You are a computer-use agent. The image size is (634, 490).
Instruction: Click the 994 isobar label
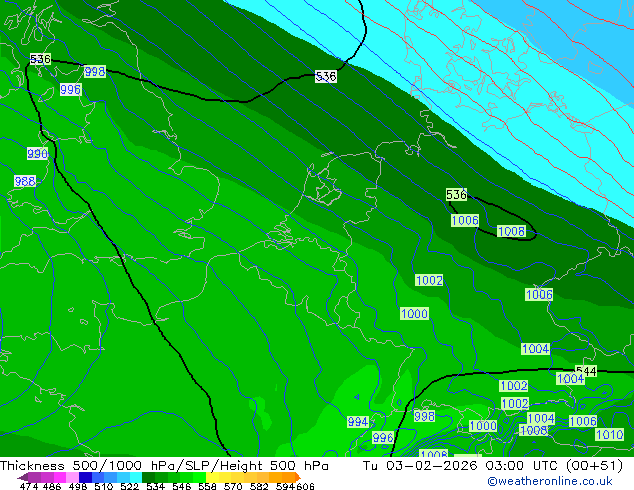pyautogui.click(x=358, y=422)
